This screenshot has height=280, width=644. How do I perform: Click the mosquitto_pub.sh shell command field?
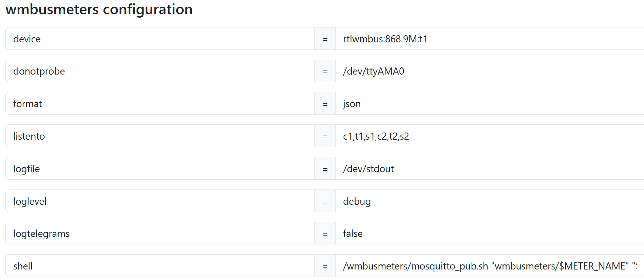click(x=490, y=266)
